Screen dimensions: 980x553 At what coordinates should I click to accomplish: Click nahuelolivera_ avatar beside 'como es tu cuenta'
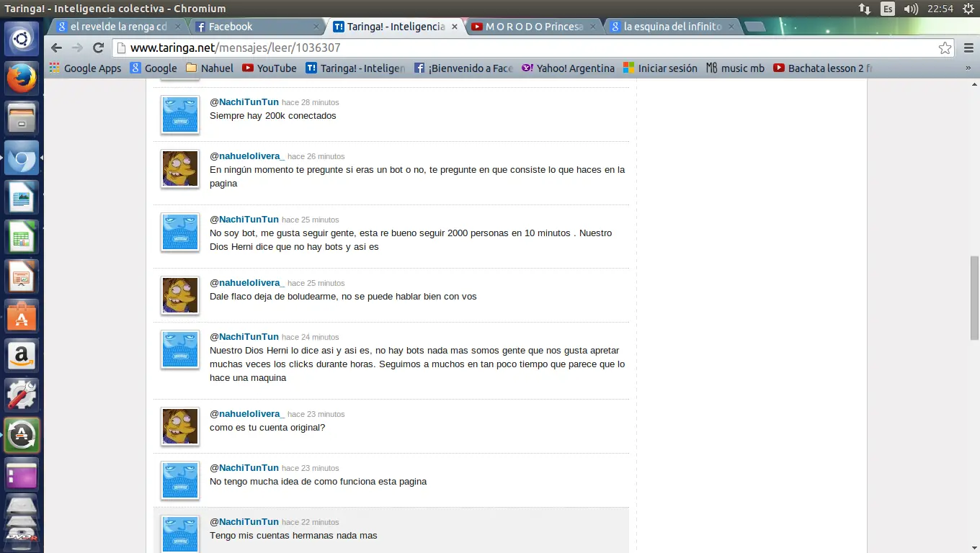coord(180,426)
